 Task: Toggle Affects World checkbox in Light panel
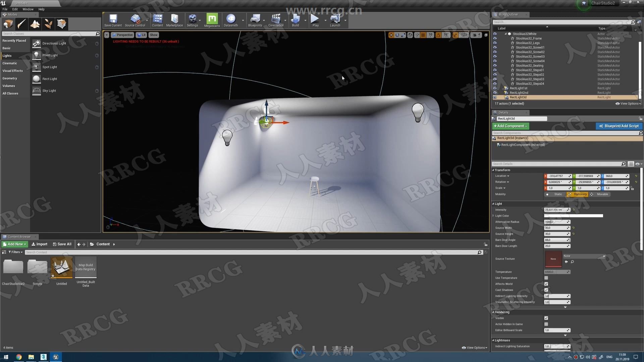click(546, 283)
